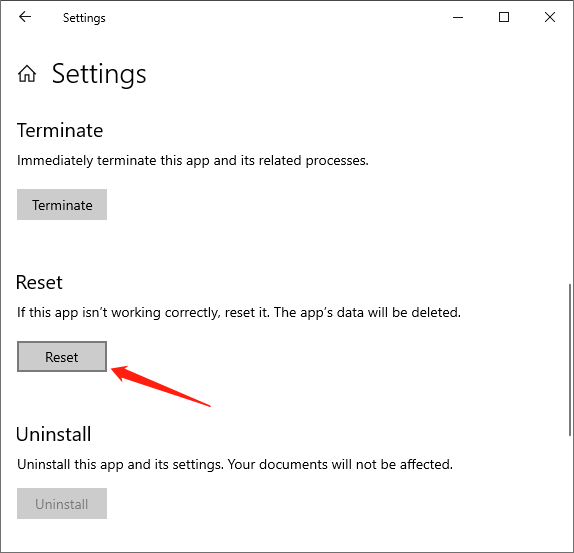Click the Terminate button

[x=62, y=205]
